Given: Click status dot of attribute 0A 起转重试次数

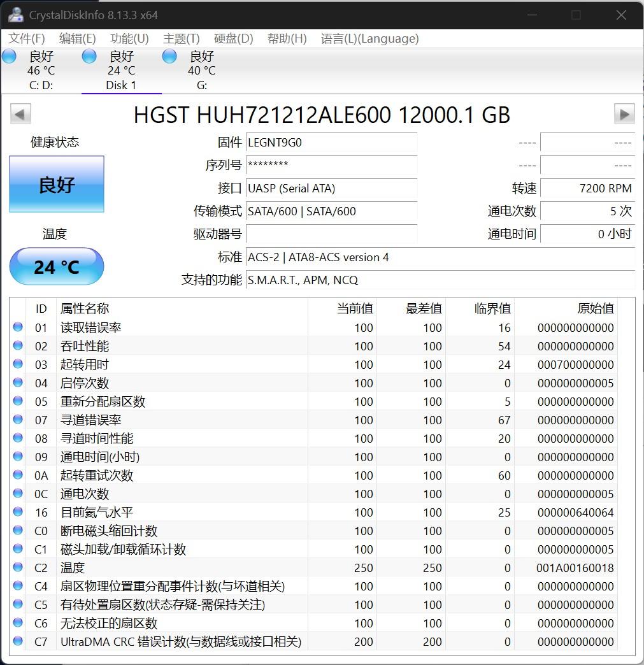Looking at the screenshot, I should coord(18,475).
